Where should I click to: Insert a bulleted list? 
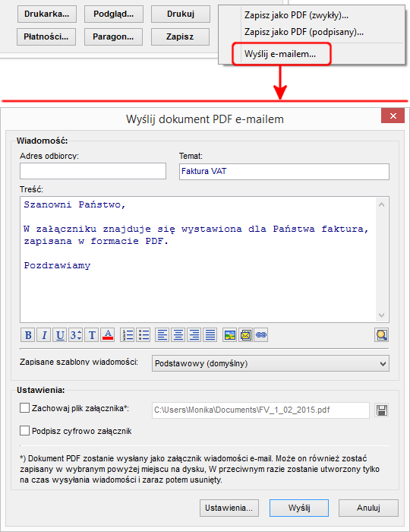tap(143, 335)
